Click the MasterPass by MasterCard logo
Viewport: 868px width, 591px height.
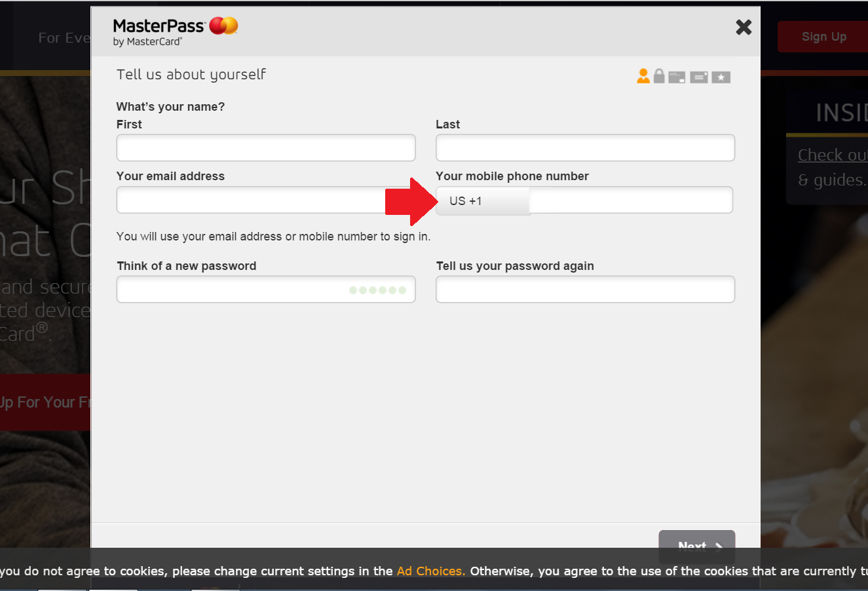pyautogui.click(x=175, y=31)
